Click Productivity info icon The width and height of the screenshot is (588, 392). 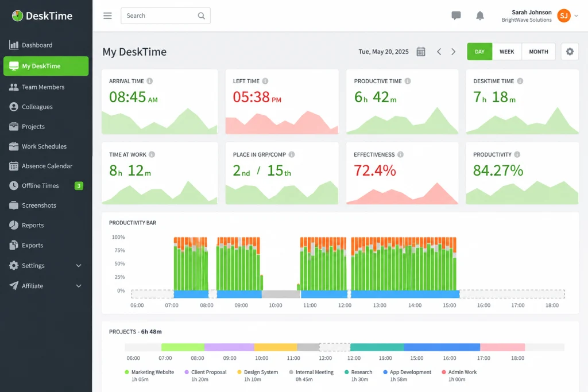coord(517,154)
